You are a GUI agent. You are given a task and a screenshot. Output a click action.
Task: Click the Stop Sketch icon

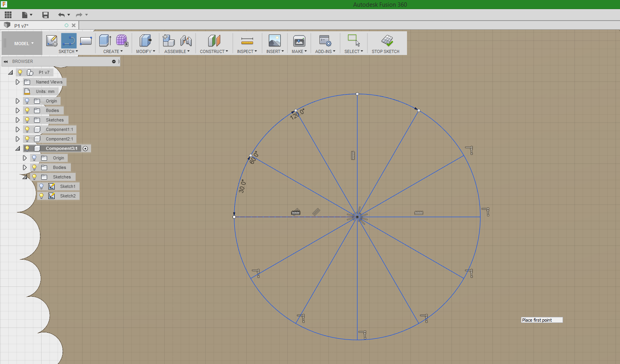pos(387,40)
